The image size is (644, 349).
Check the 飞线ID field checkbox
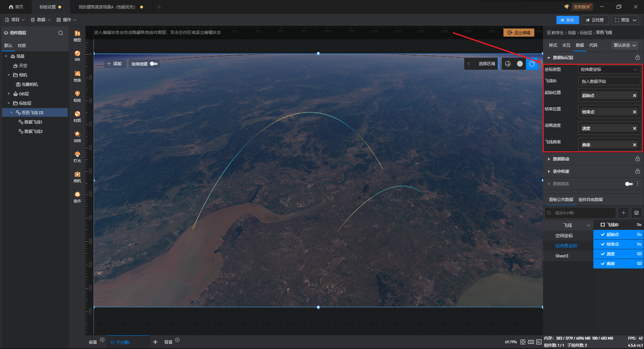pos(602,225)
